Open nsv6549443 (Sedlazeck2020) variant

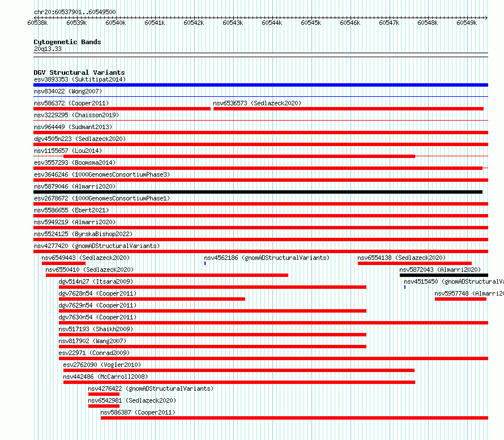(86, 258)
